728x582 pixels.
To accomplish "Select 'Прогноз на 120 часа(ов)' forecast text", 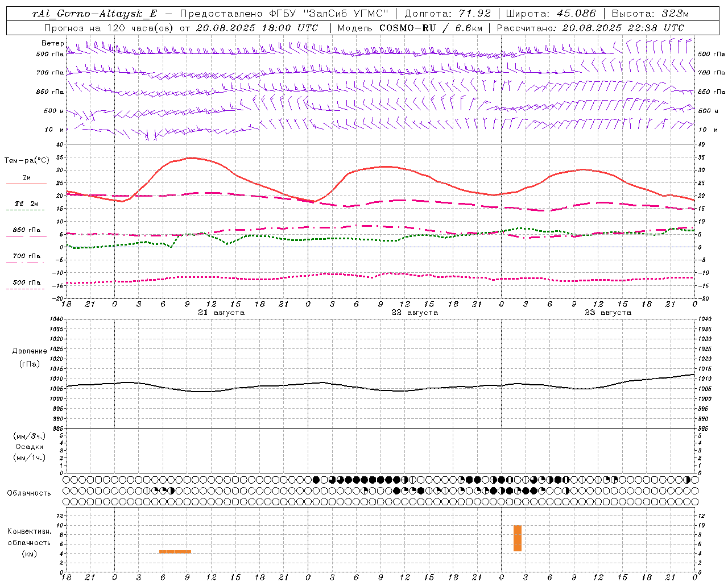I will (109, 28).
